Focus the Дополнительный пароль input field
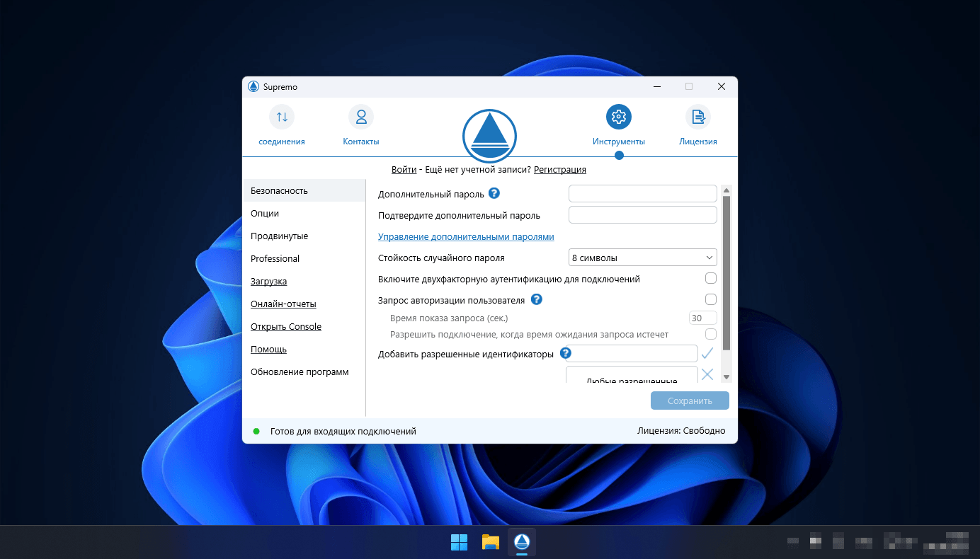980x559 pixels. (x=643, y=193)
